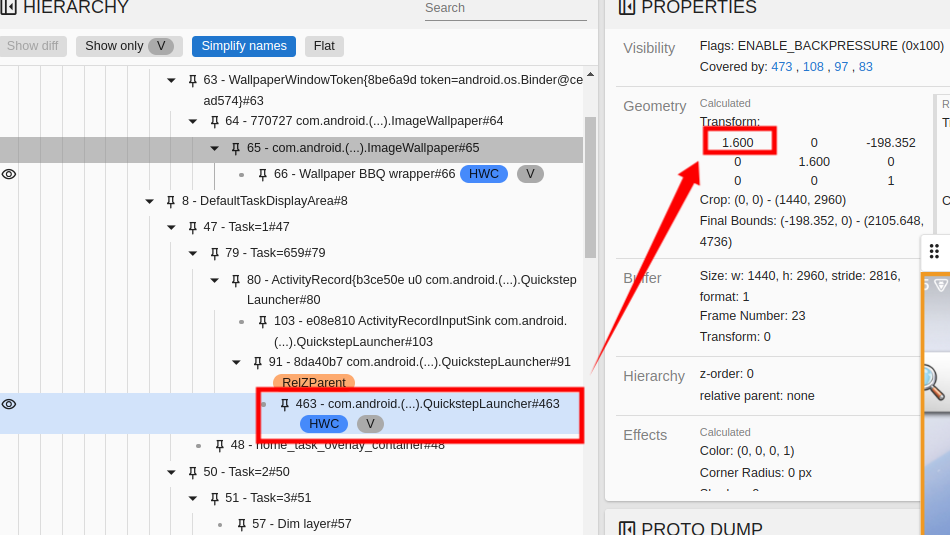Click the disabled Show diff button

(x=33, y=46)
